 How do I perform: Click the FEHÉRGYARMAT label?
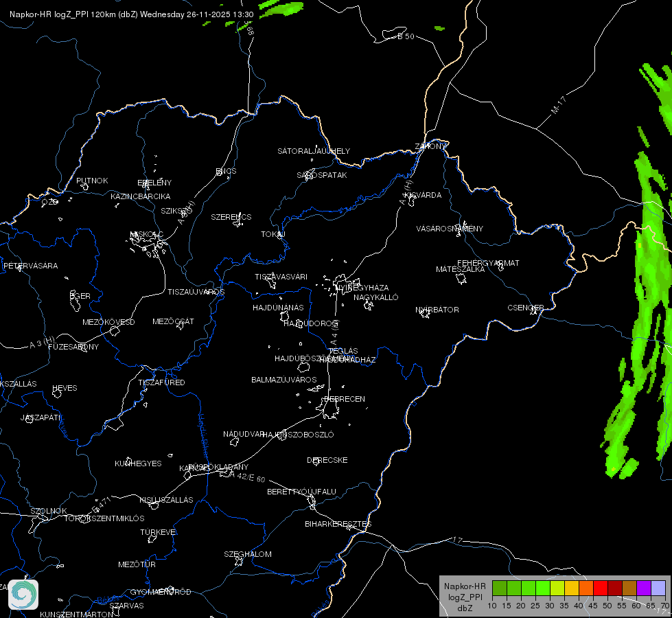(488, 263)
